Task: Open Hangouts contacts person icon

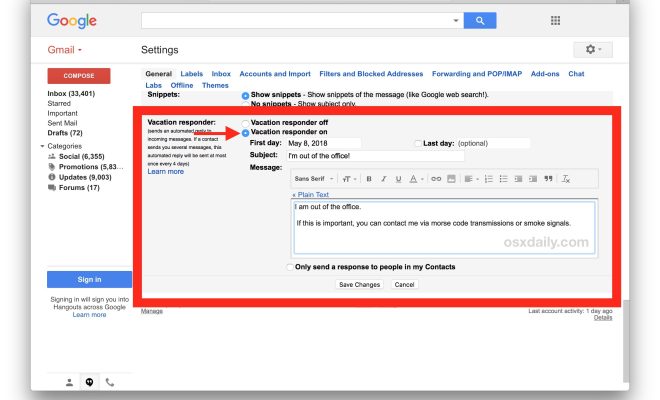Action: (69, 382)
